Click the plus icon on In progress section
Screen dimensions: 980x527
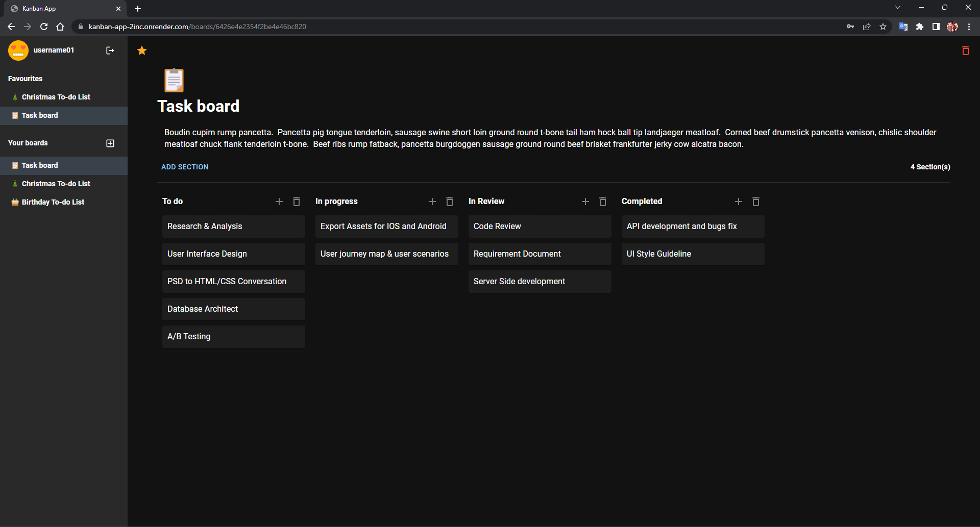(x=432, y=202)
